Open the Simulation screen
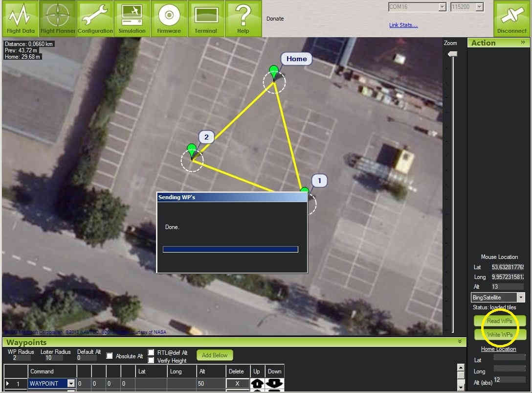This screenshot has width=532, height=393. pyautogui.click(x=132, y=19)
